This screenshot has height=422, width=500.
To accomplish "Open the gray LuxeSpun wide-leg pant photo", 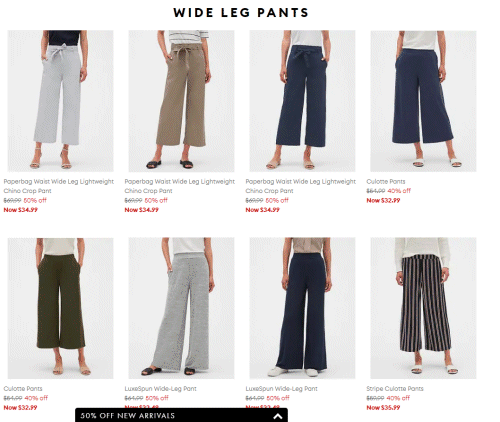I will (x=181, y=308).
